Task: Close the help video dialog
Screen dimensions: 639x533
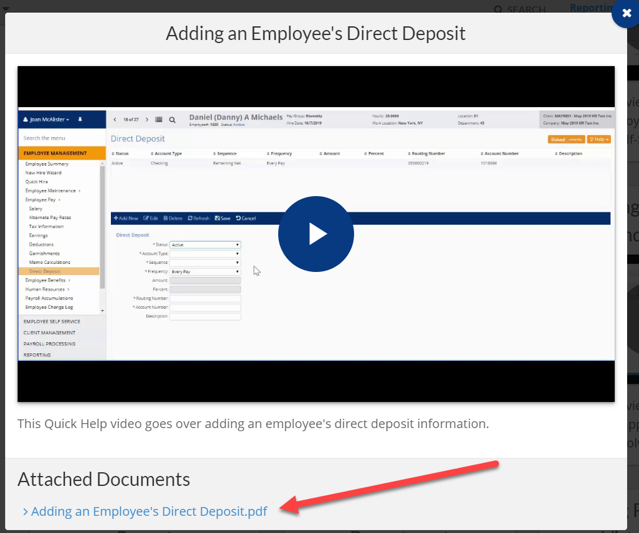Action: click(x=626, y=13)
